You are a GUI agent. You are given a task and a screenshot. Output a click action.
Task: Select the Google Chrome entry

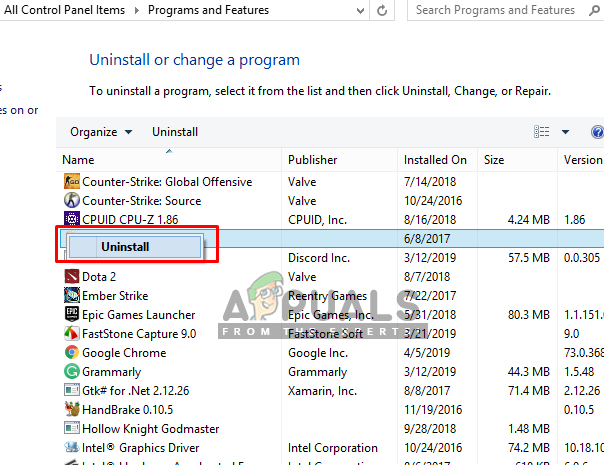[x=124, y=353]
